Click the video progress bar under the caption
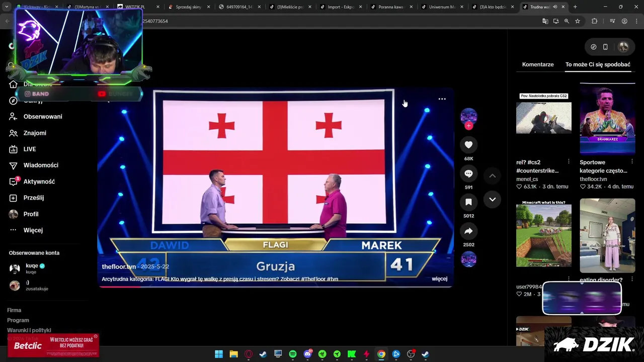 [275, 287]
